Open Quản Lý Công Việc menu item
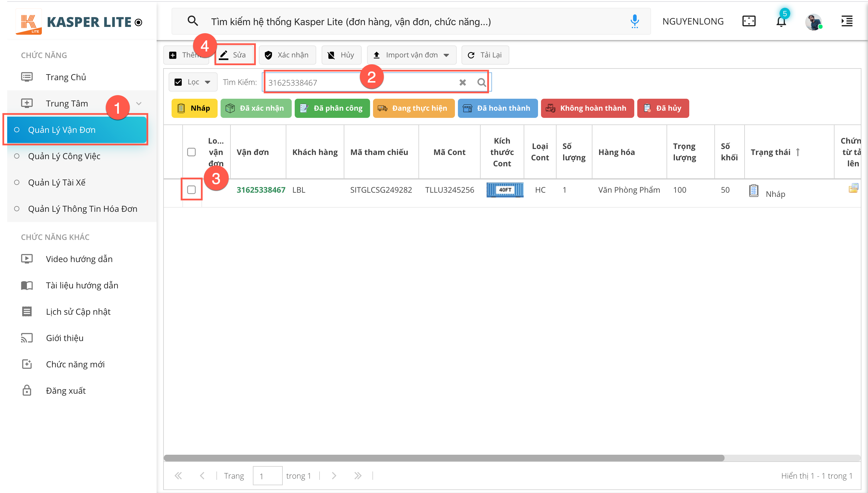Image resolution: width=868 pixels, height=493 pixels. [x=64, y=156]
